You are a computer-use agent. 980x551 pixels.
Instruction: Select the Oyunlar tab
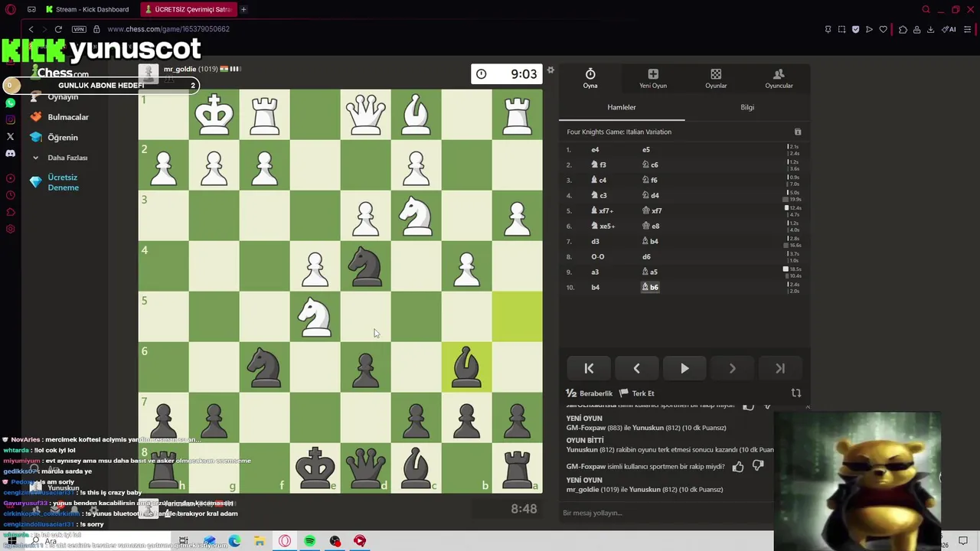click(x=716, y=78)
